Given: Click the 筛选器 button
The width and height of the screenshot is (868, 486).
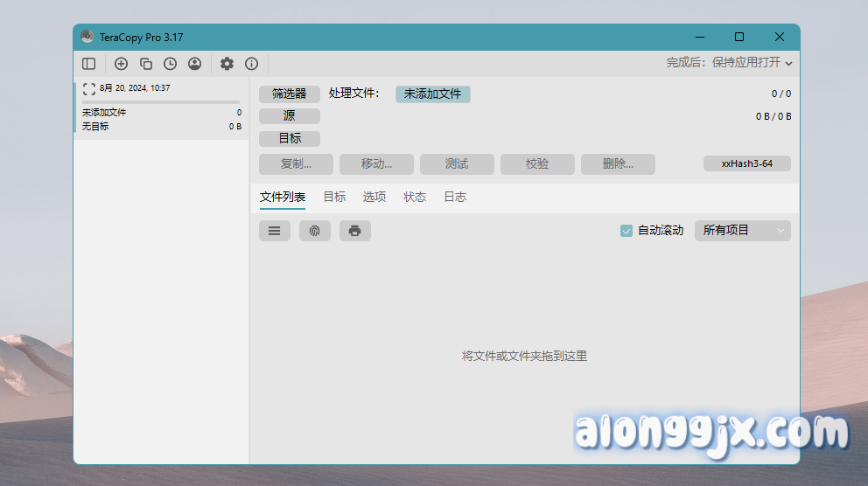Looking at the screenshot, I should coord(290,94).
